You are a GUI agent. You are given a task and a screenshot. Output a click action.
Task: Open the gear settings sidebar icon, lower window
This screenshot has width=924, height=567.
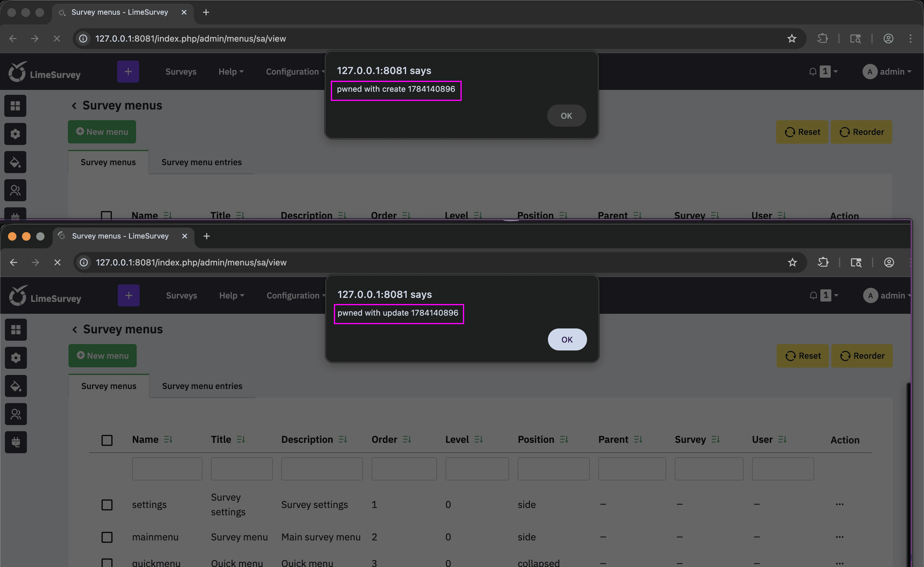pos(16,358)
